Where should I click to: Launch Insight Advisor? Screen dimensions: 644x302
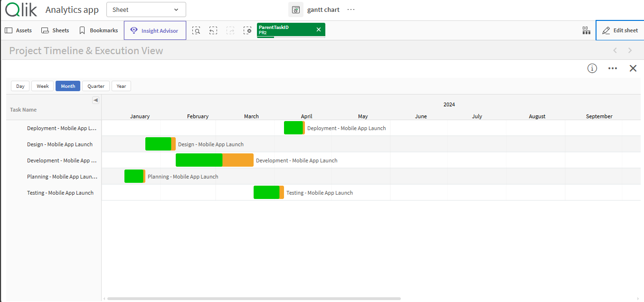coord(155,31)
